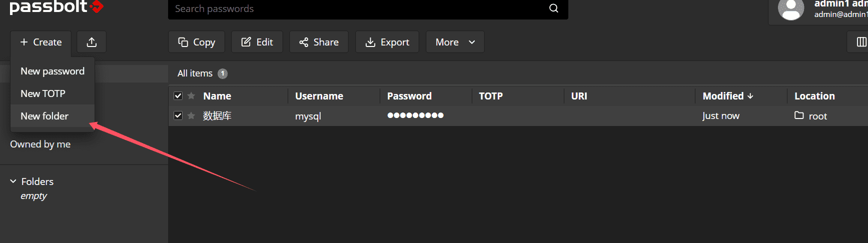Image resolution: width=868 pixels, height=243 pixels.
Task: Click the root folder location icon
Action: pyautogui.click(x=799, y=115)
